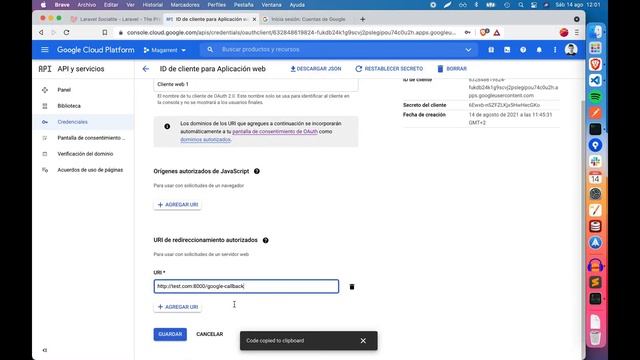The height and width of the screenshot is (360, 640).
Task: Activate Cloud Shell icon
Action: pos(507,50)
